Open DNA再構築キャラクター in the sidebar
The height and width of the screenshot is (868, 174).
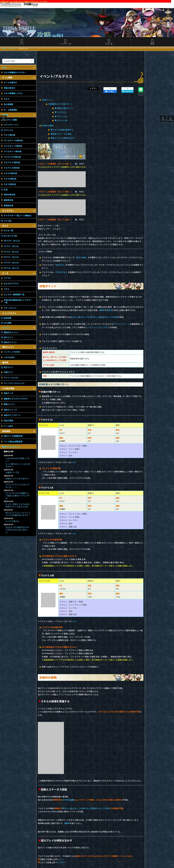15,72
